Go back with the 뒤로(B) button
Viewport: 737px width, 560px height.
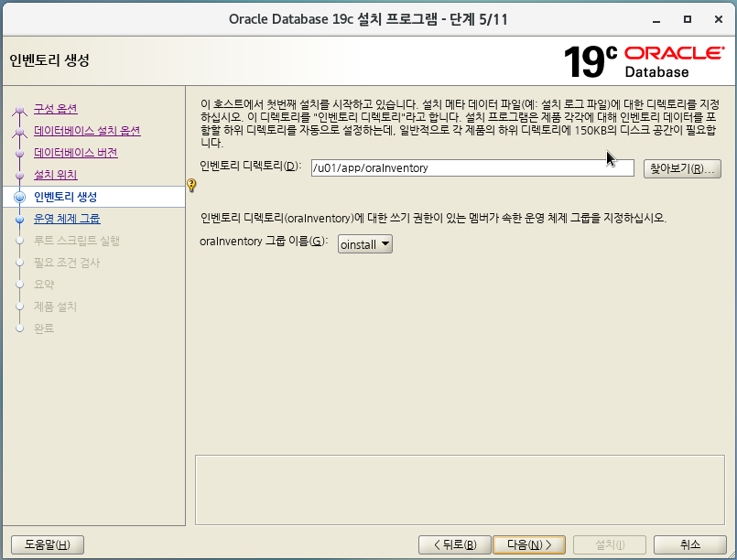[x=454, y=545]
